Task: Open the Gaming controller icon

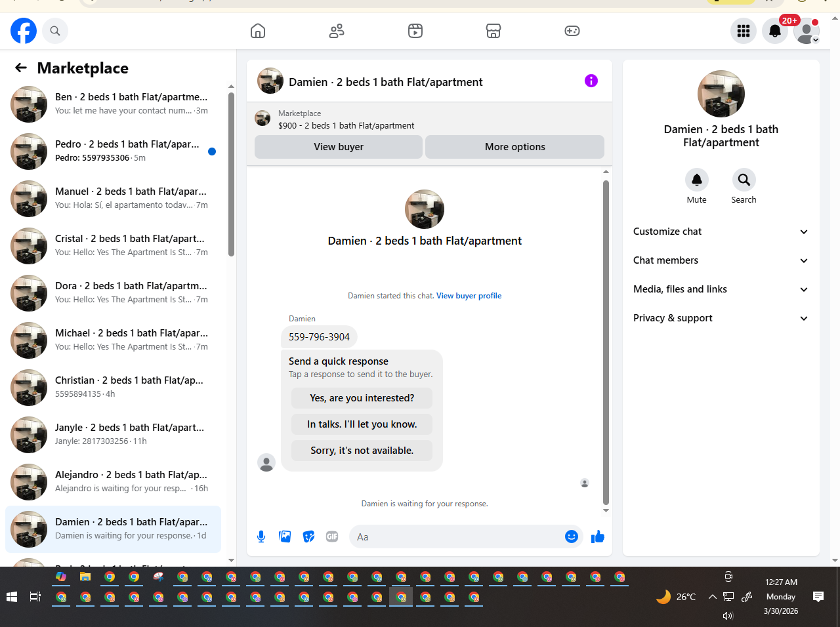Action: [x=572, y=31]
